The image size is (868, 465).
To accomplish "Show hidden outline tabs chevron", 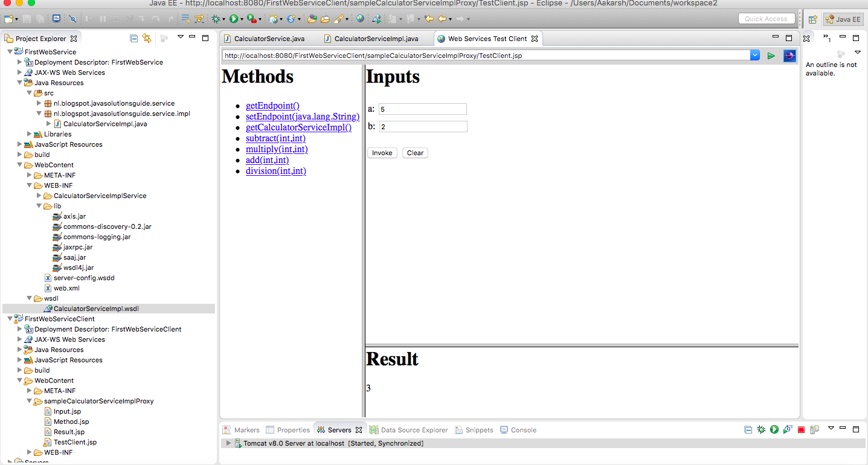I will click(827, 39).
